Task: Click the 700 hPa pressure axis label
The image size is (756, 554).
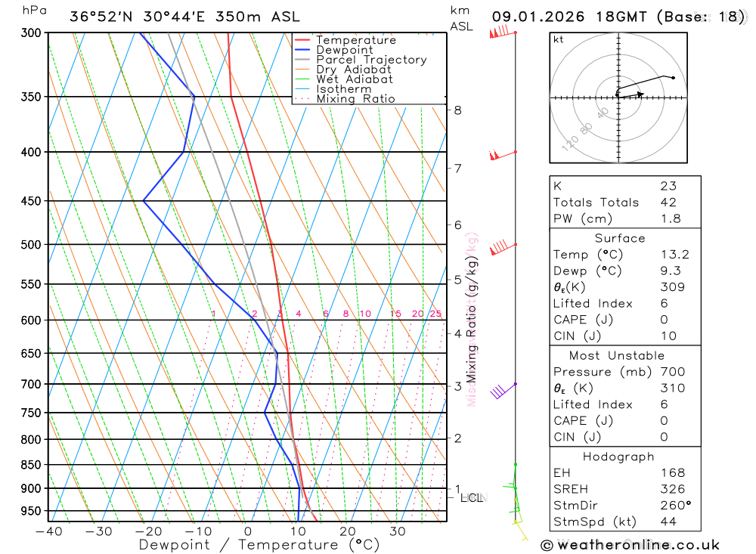Action: click(31, 384)
